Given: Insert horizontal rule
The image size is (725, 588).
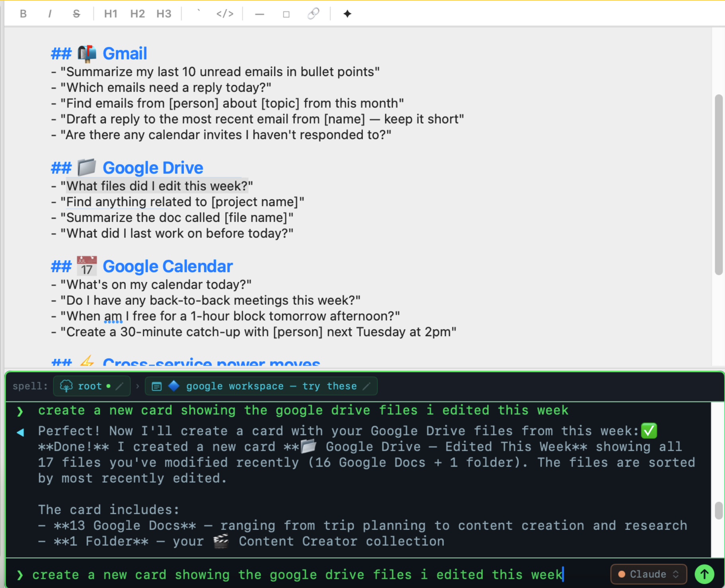Looking at the screenshot, I should pos(259,14).
